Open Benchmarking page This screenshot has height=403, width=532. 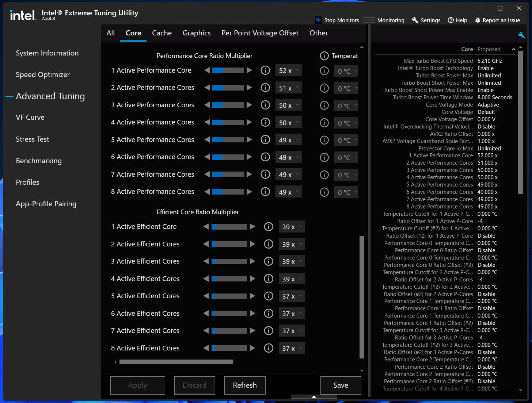coord(39,161)
